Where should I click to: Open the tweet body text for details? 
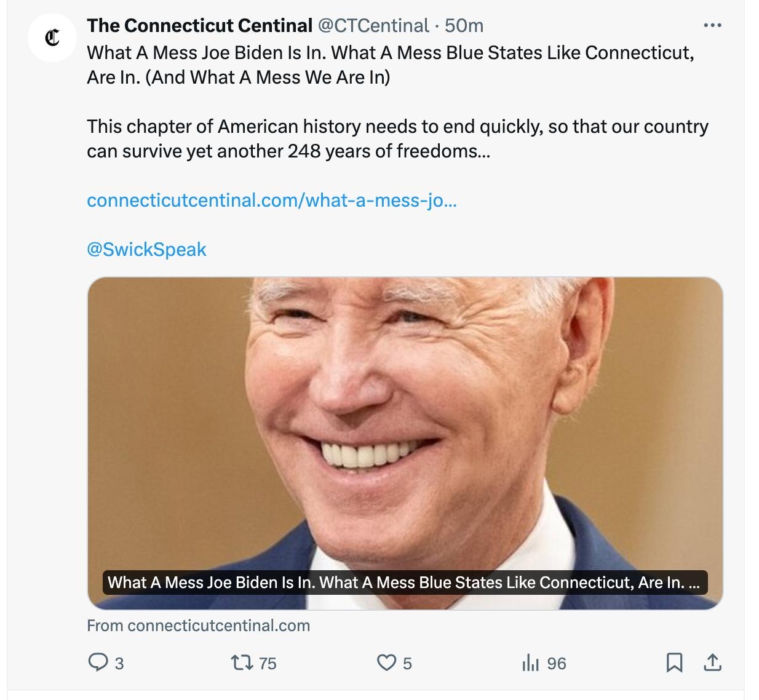397,101
